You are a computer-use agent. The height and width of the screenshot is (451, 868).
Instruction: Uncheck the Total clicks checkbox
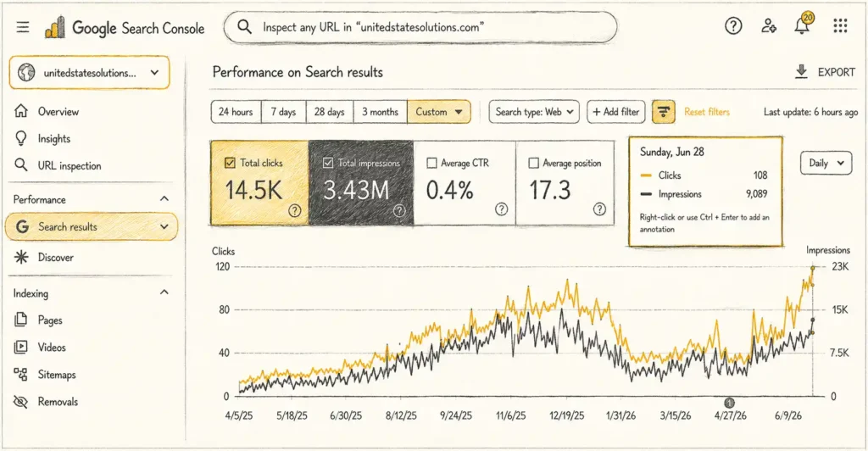point(230,163)
